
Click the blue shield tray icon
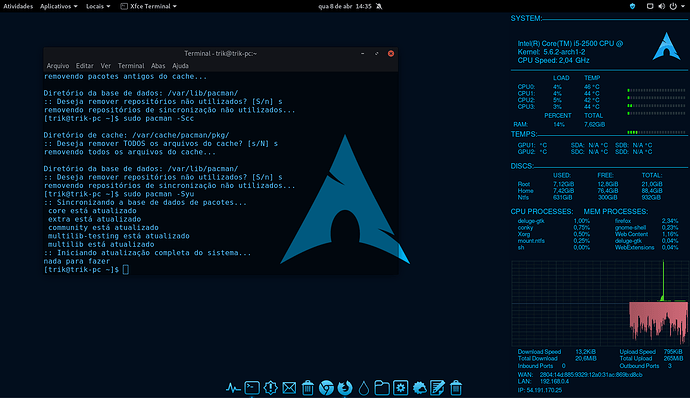coord(632,6)
